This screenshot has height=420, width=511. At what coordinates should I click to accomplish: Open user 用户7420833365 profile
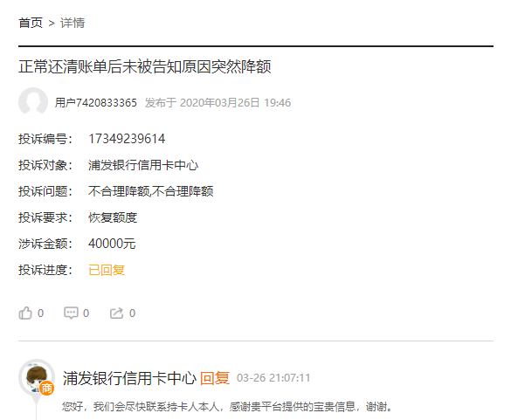tap(96, 103)
